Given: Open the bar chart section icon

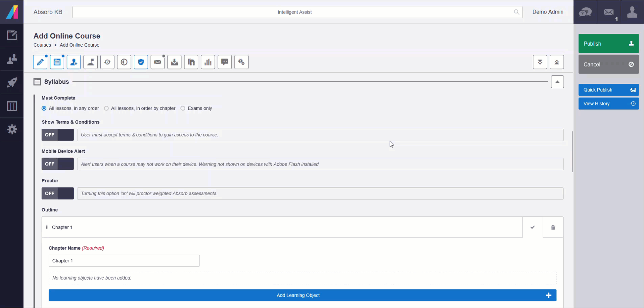Looking at the screenshot, I should click(x=208, y=62).
